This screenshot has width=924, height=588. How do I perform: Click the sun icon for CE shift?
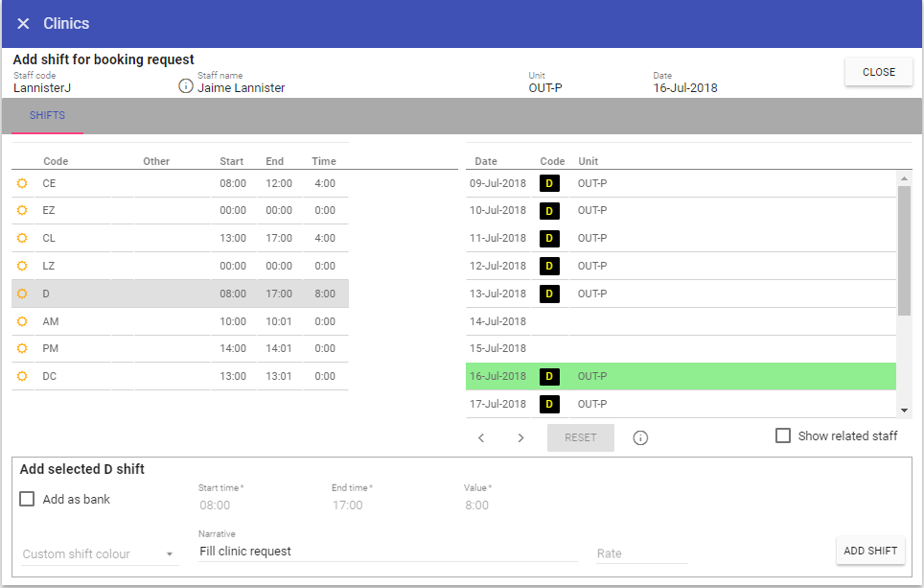(22, 183)
